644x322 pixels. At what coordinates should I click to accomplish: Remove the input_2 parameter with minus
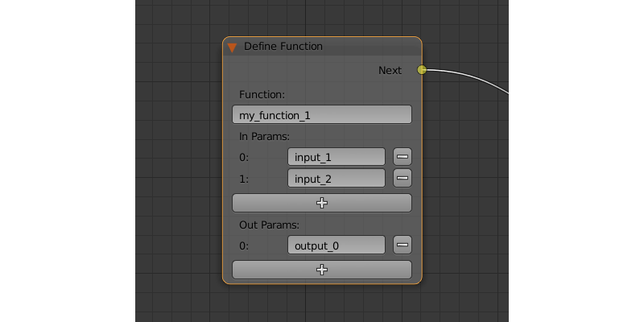click(x=402, y=178)
